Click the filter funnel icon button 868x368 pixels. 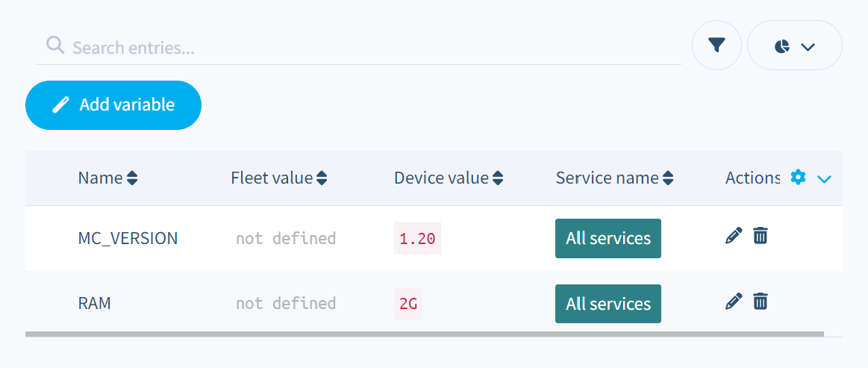[x=716, y=46]
